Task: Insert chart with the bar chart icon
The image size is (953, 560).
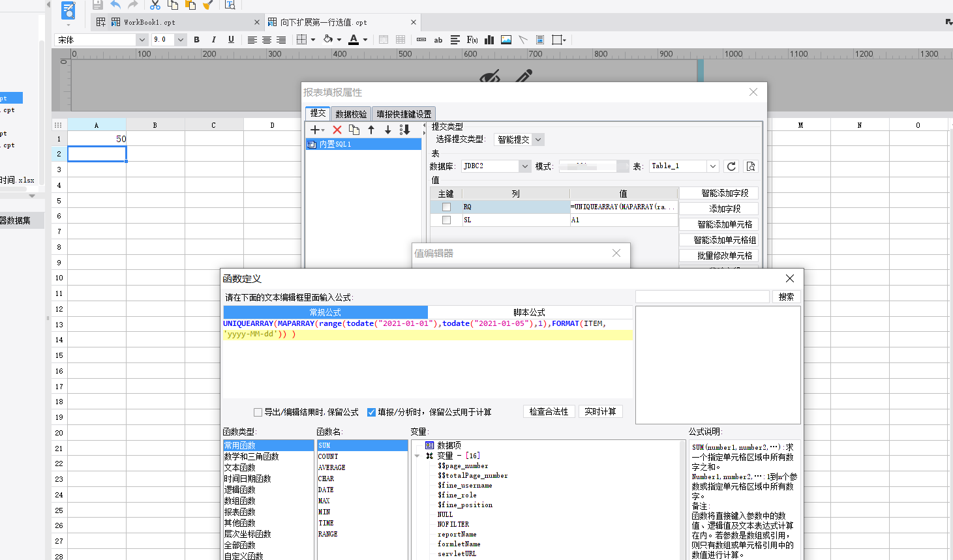Action: click(489, 40)
